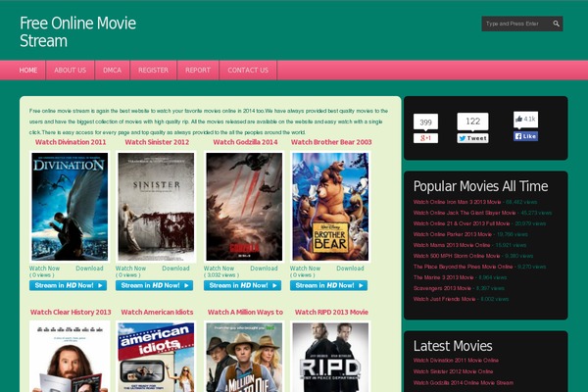Open Watch Online Parker 2013 Movie
The image size is (588, 392).
click(x=452, y=234)
